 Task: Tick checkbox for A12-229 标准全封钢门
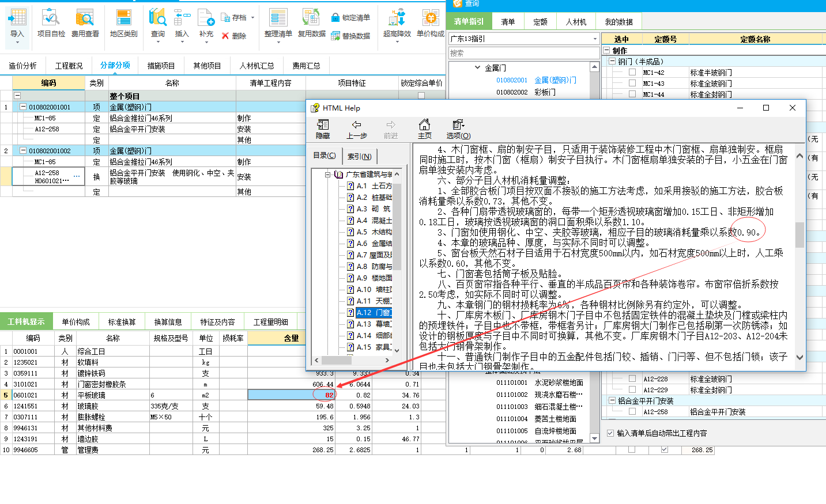pyautogui.click(x=632, y=389)
